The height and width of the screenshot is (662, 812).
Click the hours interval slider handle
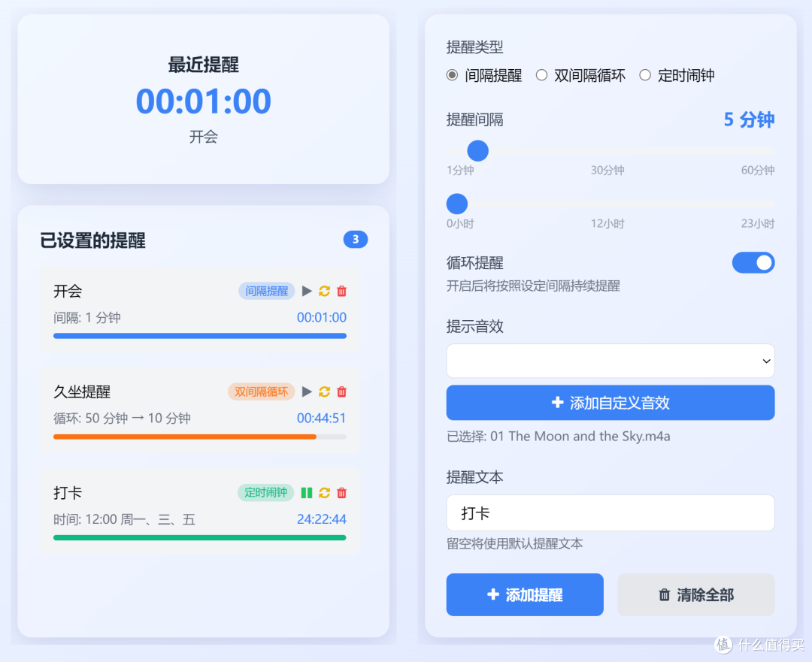(x=457, y=204)
